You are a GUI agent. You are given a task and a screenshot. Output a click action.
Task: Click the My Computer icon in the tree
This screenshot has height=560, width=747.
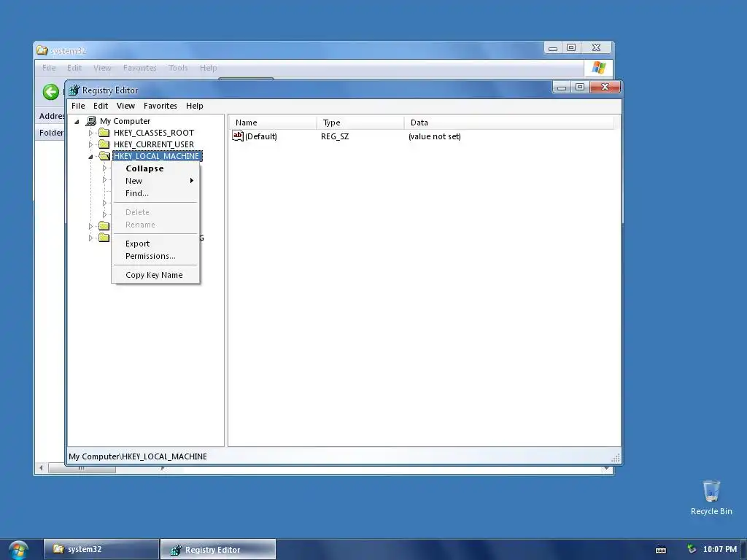tap(90, 121)
